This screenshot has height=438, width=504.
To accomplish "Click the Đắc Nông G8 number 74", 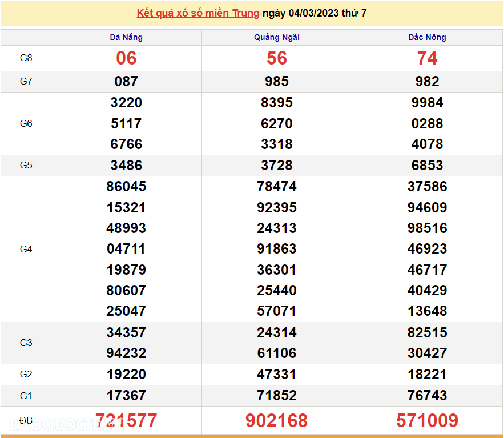I will click(427, 58).
